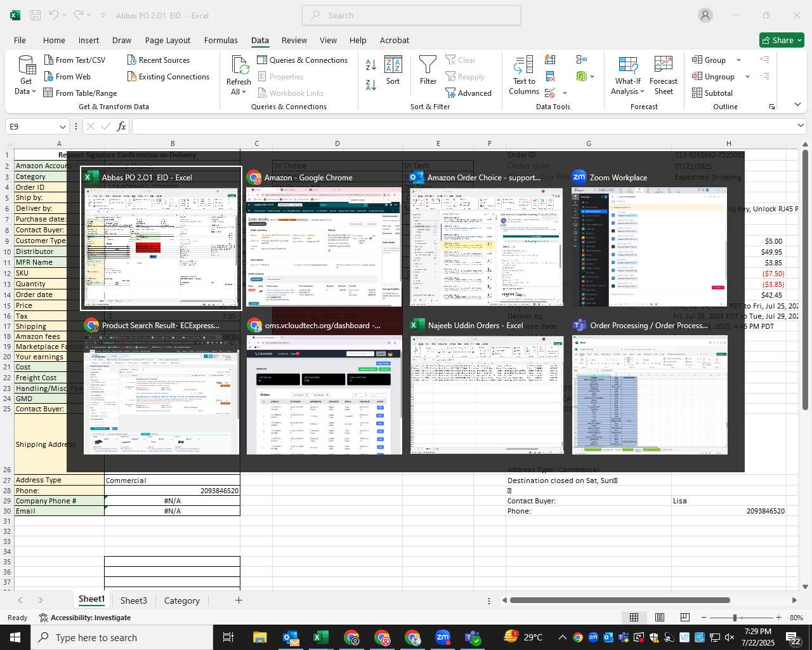Image resolution: width=812 pixels, height=650 pixels.
Task: Collapse the ribbon with chevron
Action: tap(797, 104)
